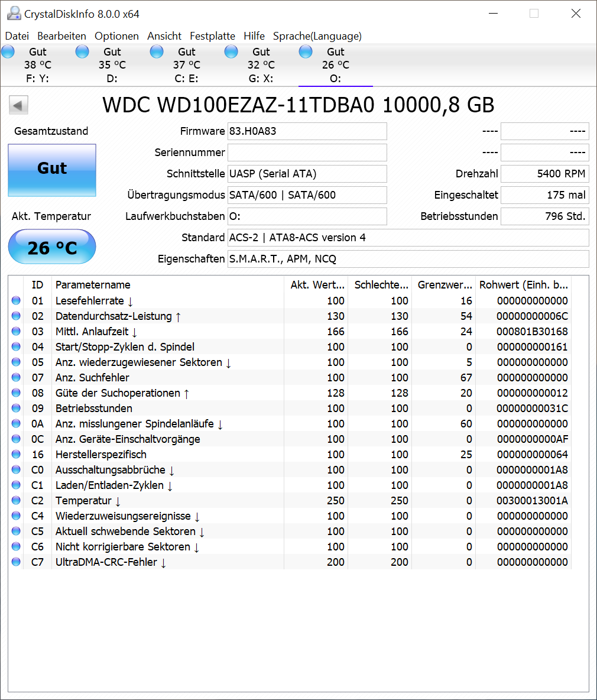The image size is (597, 700).
Task: Click status orb for misslungener Spindelanläufe row
Action: [16, 424]
